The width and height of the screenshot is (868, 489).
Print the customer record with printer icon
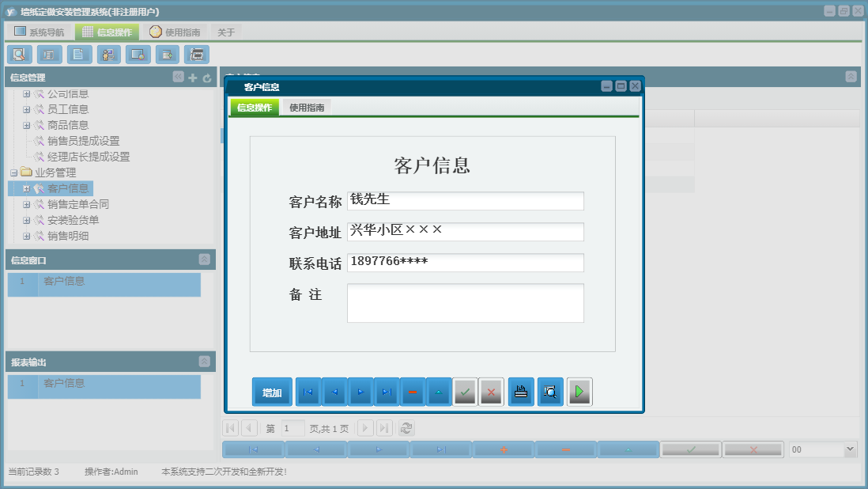coord(521,392)
